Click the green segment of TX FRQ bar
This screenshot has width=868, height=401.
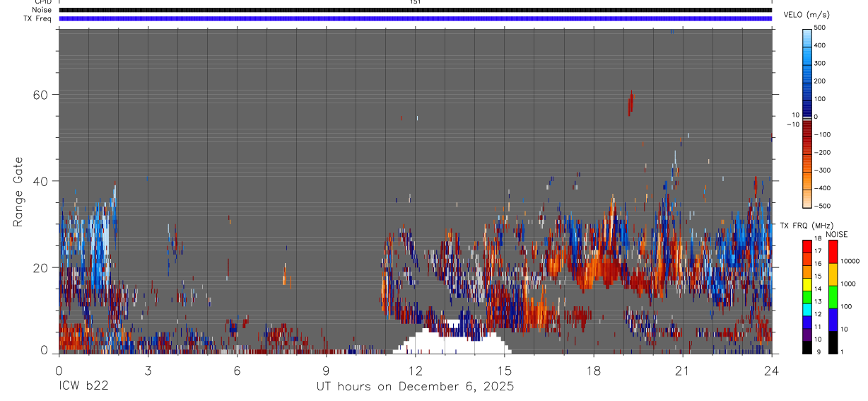(807, 296)
